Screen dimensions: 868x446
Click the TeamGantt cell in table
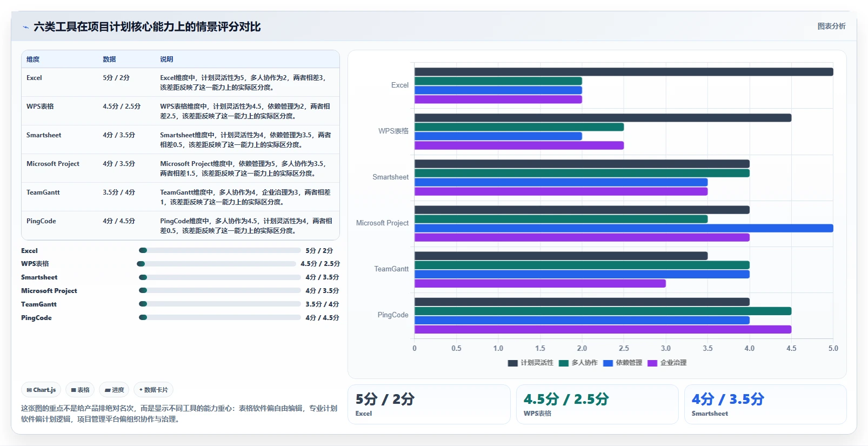[43, 192]
